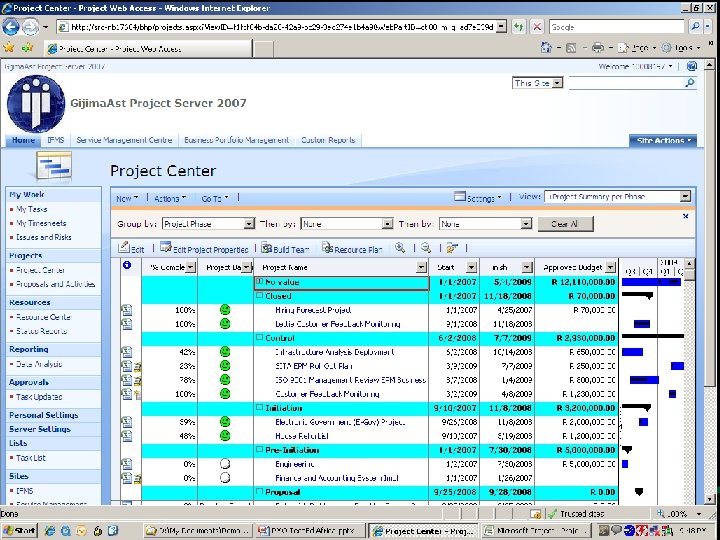
Task: Click the blue information column icon
Action: (x=127, y=265)
